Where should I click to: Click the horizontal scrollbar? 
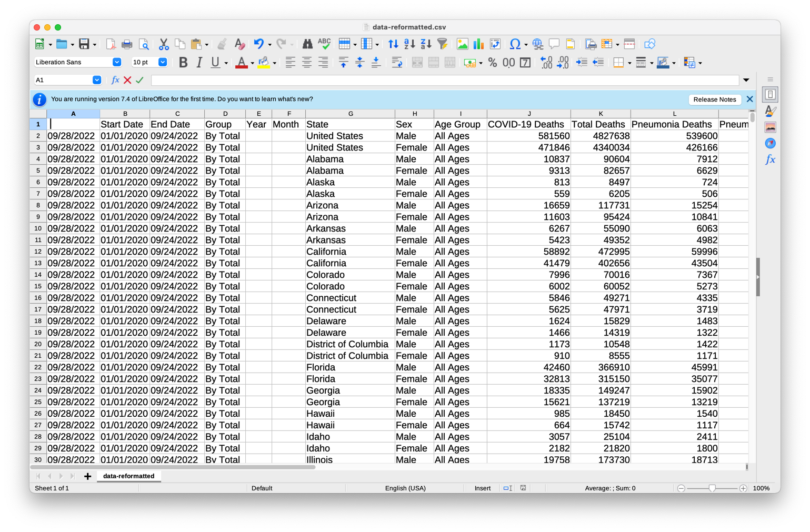click(x=173, y=467)
